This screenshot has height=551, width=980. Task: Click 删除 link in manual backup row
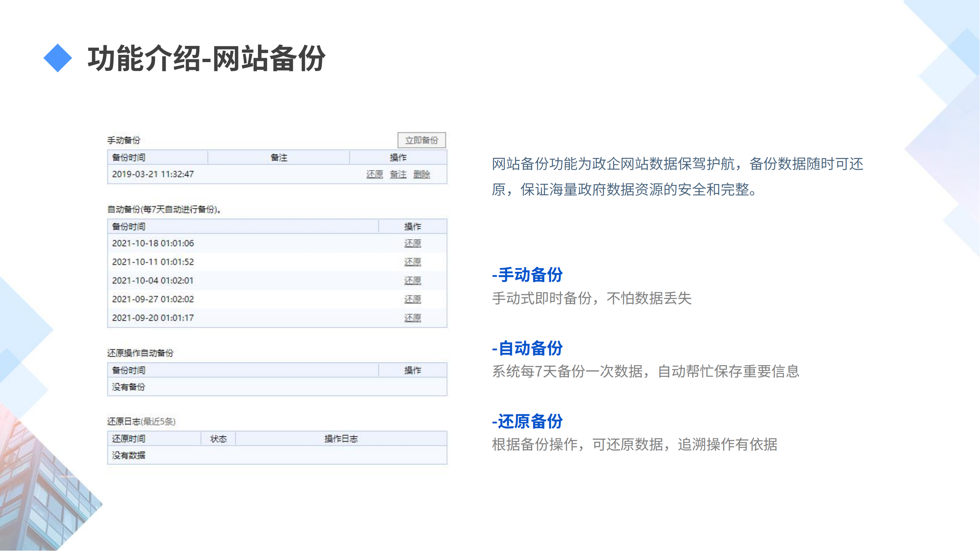pos(421,174)
